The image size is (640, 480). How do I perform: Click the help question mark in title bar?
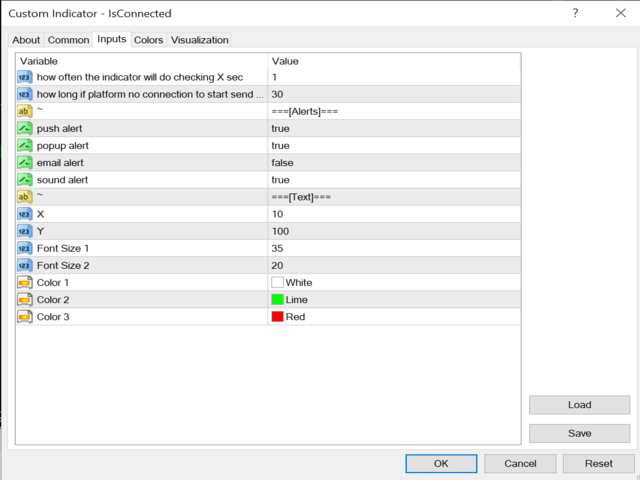click(575, 13)
